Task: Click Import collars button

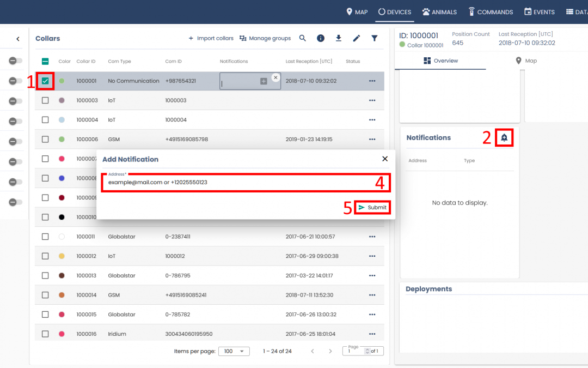Action: tap(211, 38)
